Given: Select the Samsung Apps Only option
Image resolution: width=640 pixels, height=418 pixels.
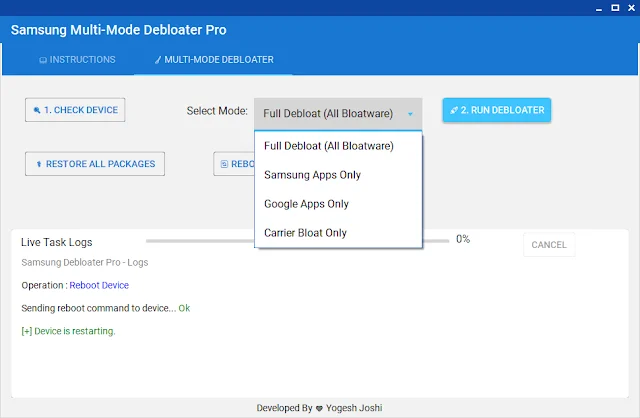Looking at the screenshot, I should point(312,175).
